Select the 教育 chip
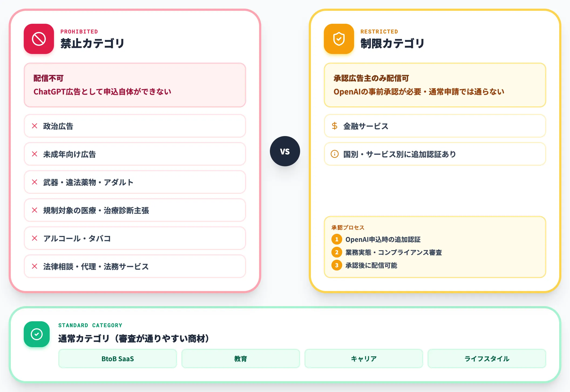This screenshot has width=570, height=392. 241,359
